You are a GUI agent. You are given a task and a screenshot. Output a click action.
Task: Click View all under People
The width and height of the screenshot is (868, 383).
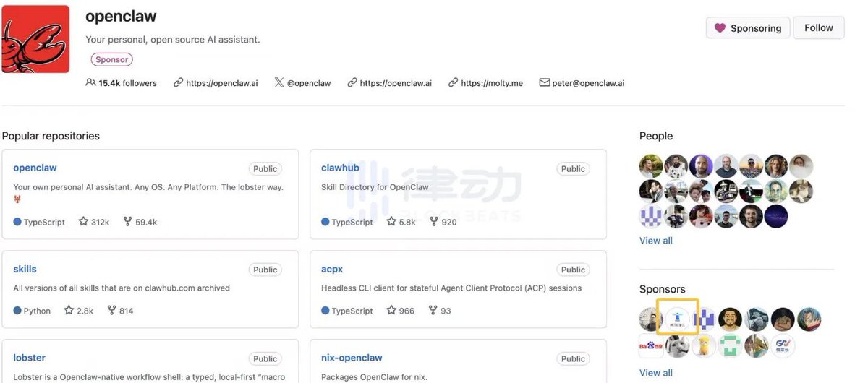tap(655, 241)
